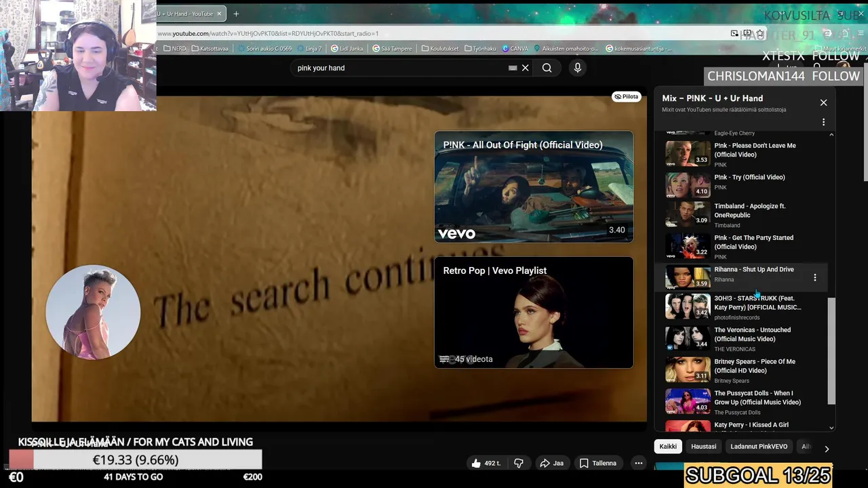Play 'Timbaland - Apologize ft. OneRepublic'
This screenshot has height=488, width=868.
click(746, 216)
